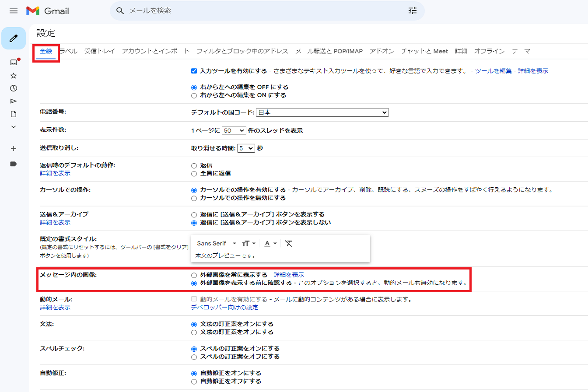
Task: Open the main menu hamburger icon
Action: (x=14, y=11)
